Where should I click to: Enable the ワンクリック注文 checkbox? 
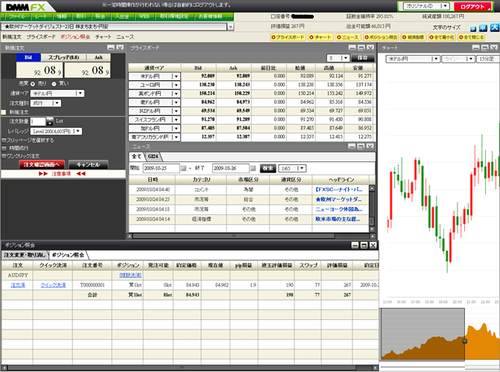(4, 156)
